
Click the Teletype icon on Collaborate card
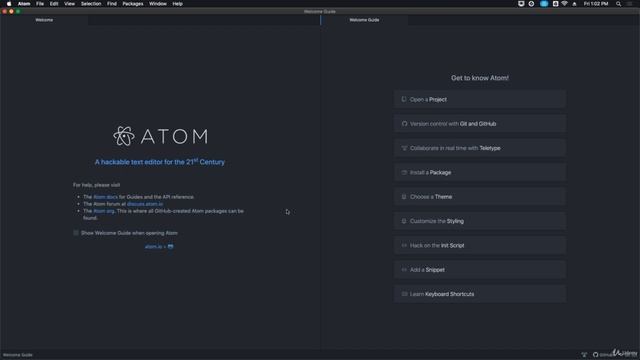[x=404, y=148]
